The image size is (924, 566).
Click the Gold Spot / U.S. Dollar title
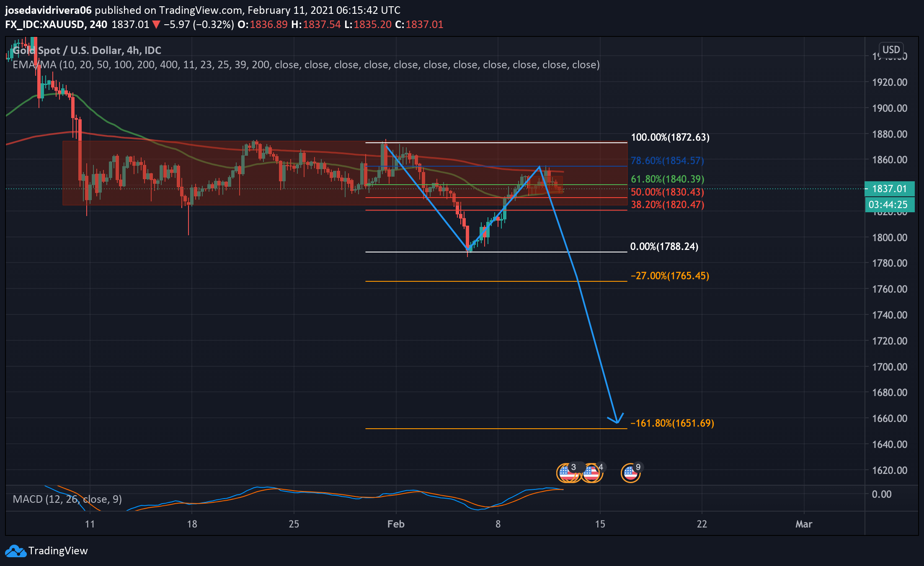pyautogui.click(x=87, y=51)
